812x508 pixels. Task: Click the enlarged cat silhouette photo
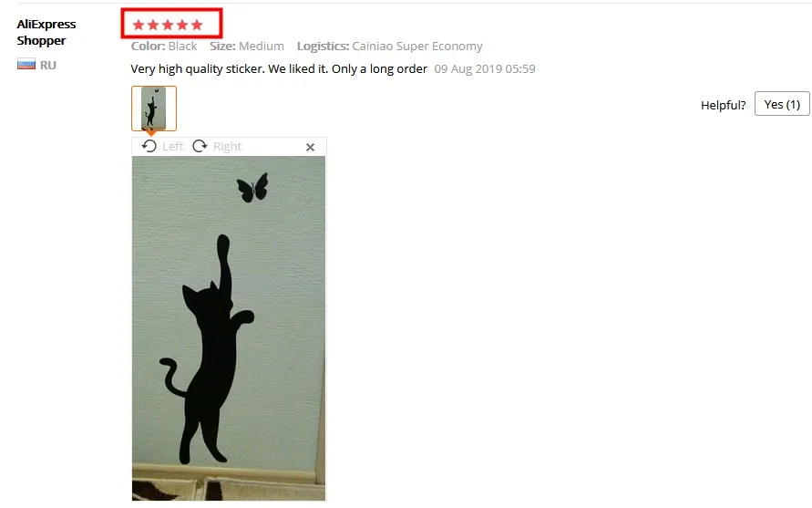click(229, 328)
